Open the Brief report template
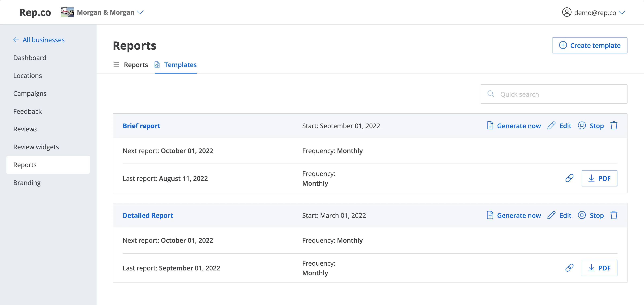This screenshot has width=644, height=305. [x=142, y=126]
